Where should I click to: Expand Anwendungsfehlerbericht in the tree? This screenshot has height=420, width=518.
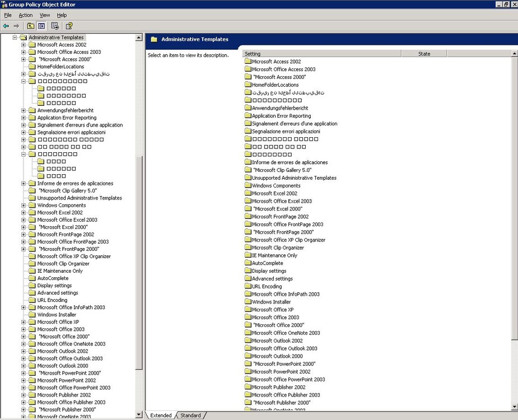coord(24,110)
